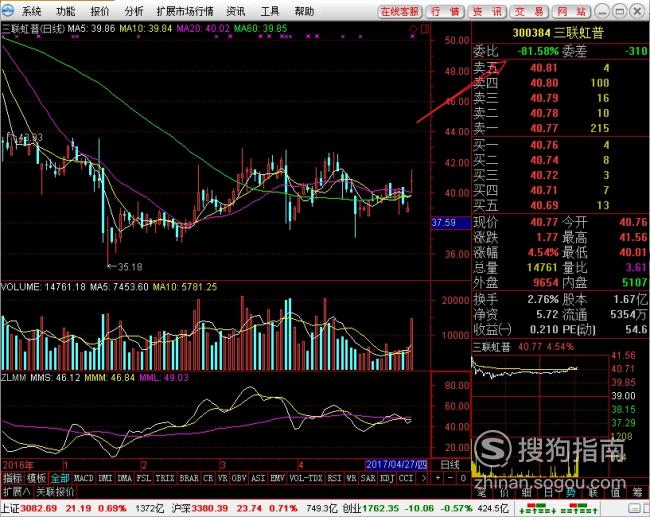Switch to the RSI indicator
The width and height of the screenshot is (650, 517).
[335, 478]
